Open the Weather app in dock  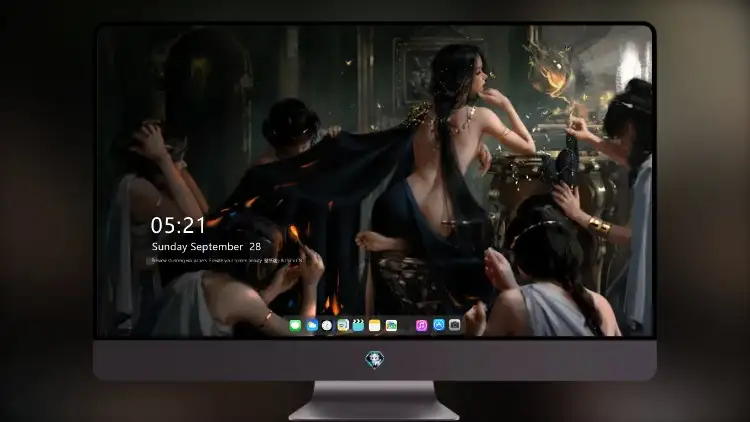tap(312, 325)
